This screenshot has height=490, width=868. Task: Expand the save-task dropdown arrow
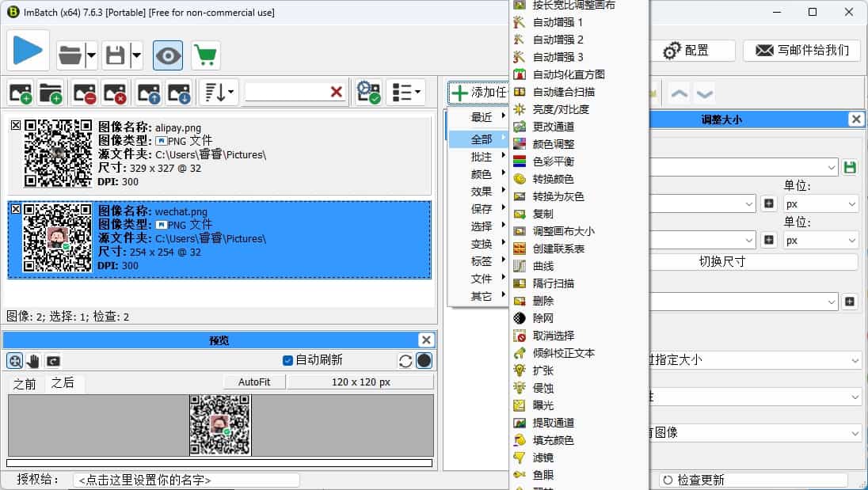coord(136,55)
